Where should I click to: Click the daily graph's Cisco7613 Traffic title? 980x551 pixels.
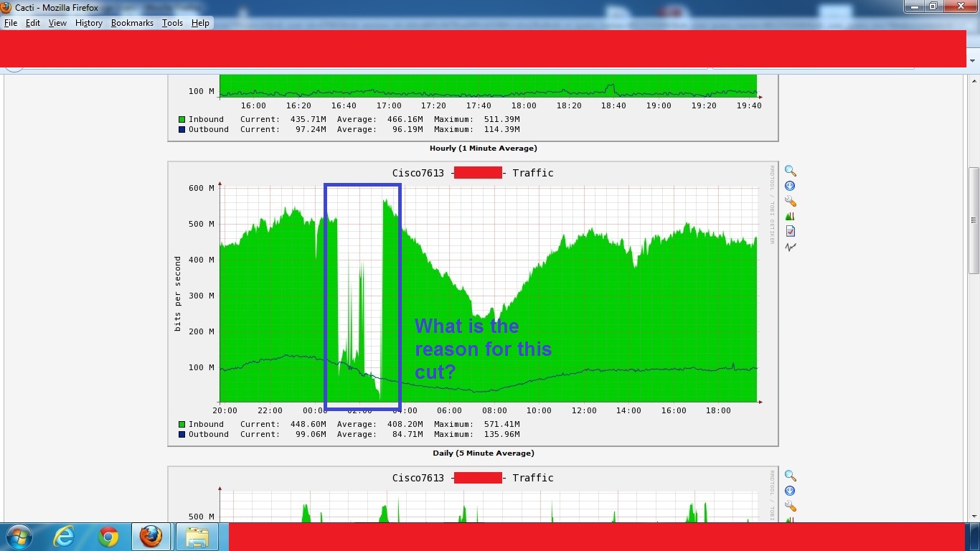pyautogui.click(x=473, y=173)
